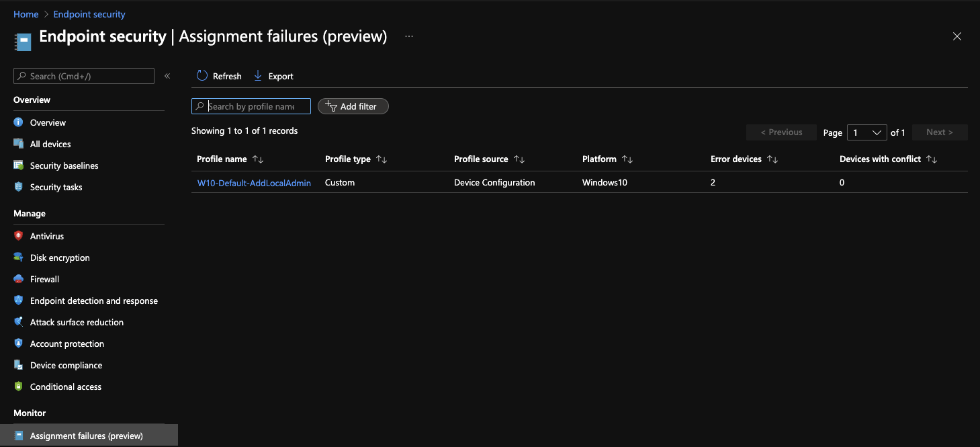The image size is (980, 447).
Task: Go to Endpoint security breadcrumb link
Action: click(x=89, y=14)
